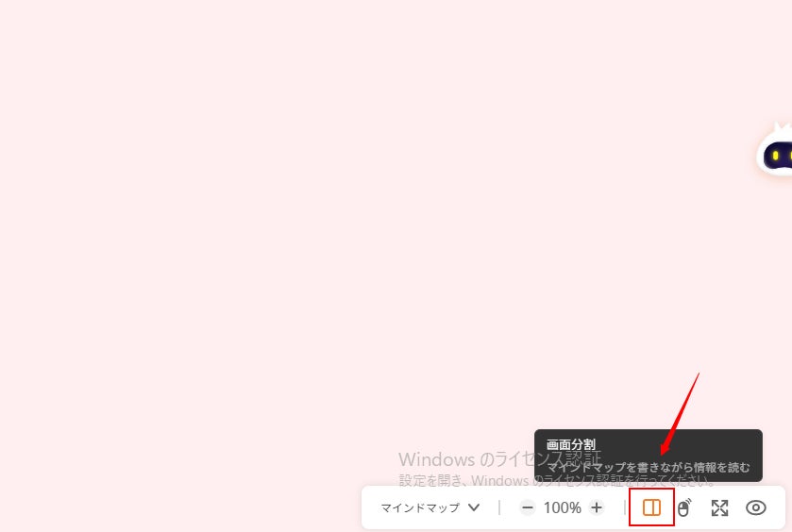Viewport: 792px width, 532px height.
Task: Zoom out with the minus button
Action: pyautogui.click(x=528, y=507)
